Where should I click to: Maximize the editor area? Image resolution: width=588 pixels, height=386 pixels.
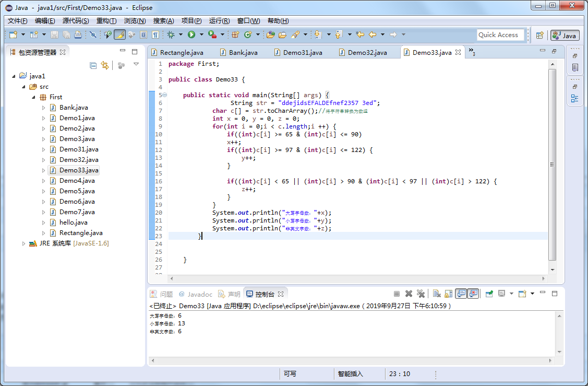[x=554, y=51]
